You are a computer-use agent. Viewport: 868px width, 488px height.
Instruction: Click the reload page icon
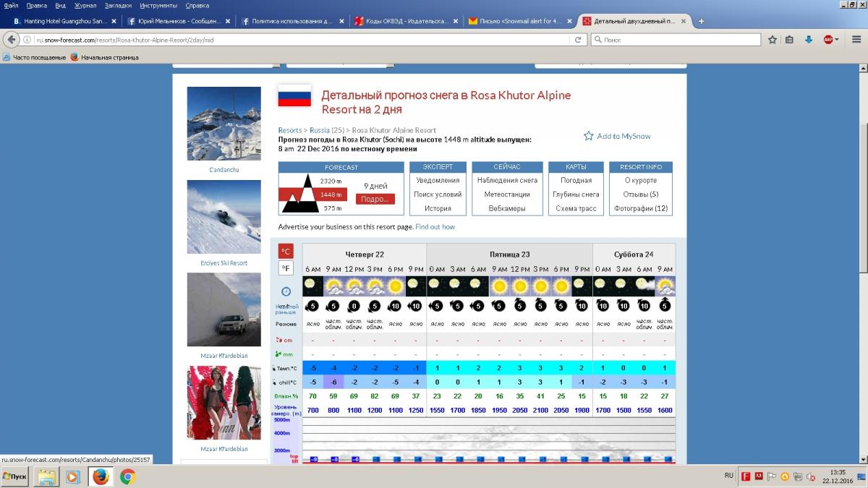pos(579,40)
